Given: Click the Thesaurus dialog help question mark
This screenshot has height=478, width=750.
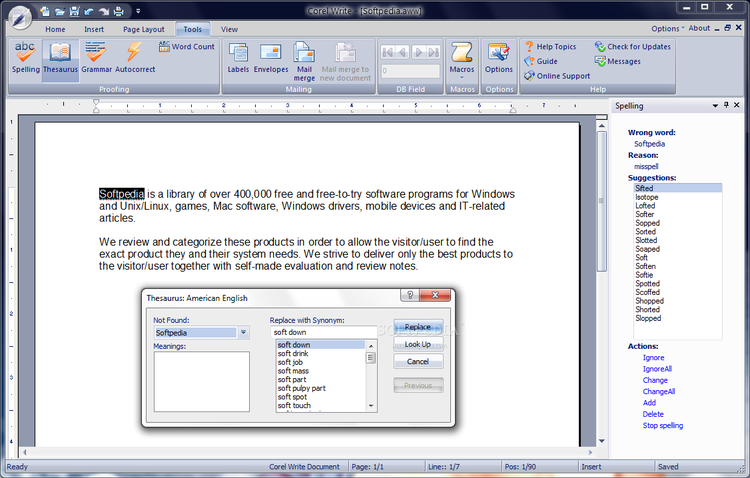Looking at the screenshot, I should (410, 295).
